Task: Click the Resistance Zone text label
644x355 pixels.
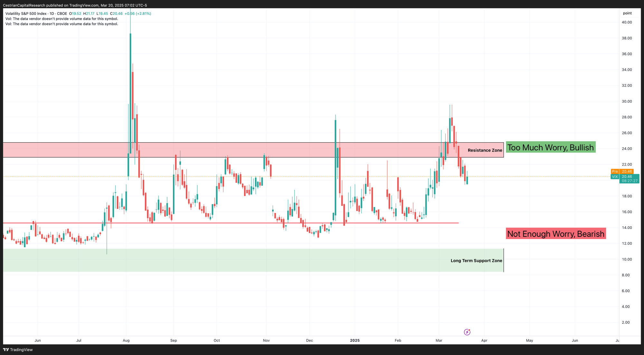Action: pos(485,150)
